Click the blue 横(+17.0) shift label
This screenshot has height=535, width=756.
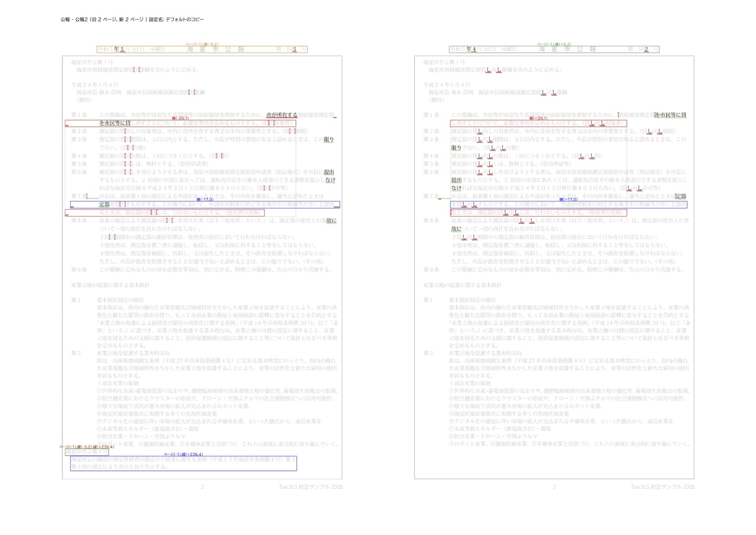[x=568, y=199]
